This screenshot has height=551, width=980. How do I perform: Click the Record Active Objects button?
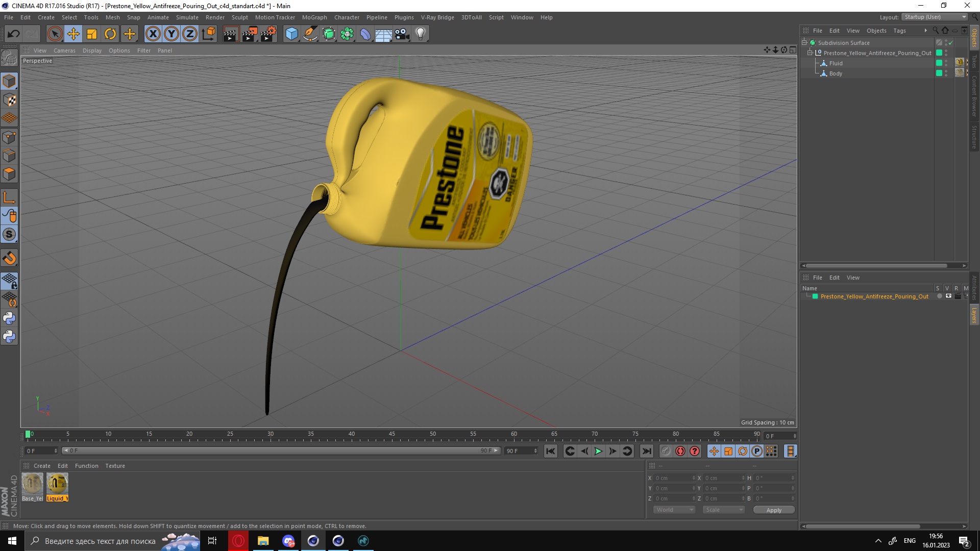point(666,451)
